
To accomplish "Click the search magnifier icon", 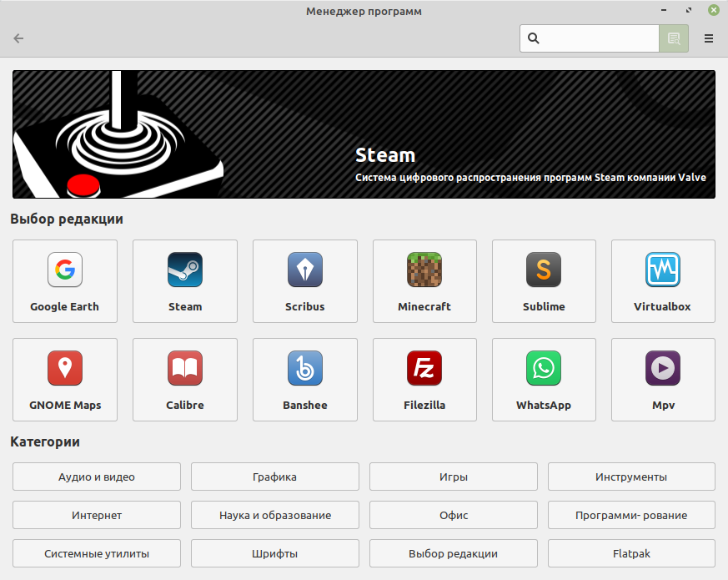I will (x=534, y=38).
